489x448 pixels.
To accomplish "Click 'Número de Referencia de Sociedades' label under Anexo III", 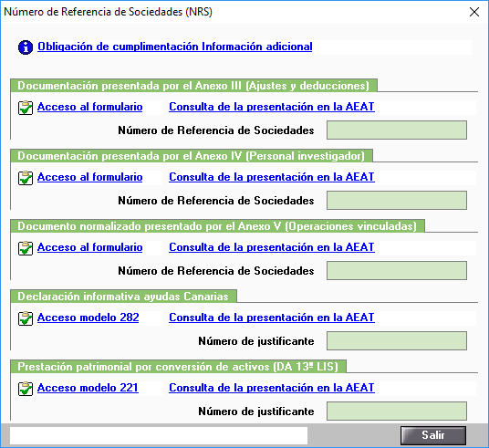I will click(x=216, y=130).
